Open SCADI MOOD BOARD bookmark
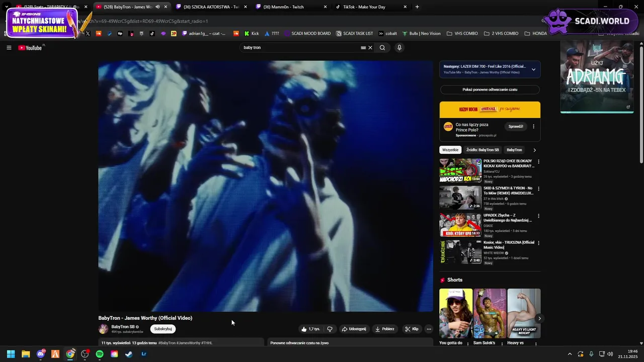 307,34
